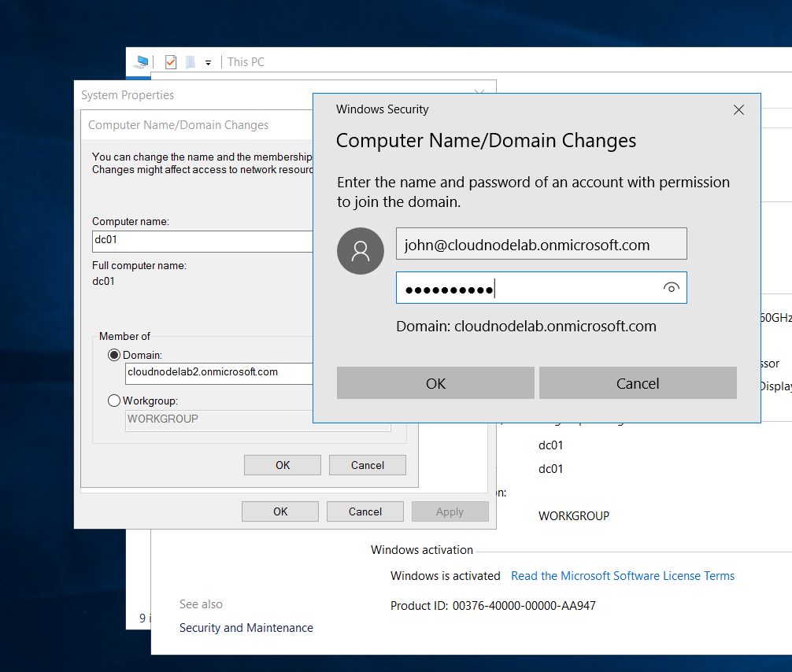792x672 pixels.
Task: Click the Windows activation section heading
Action: pyautogui.click(x=422, y=550)
